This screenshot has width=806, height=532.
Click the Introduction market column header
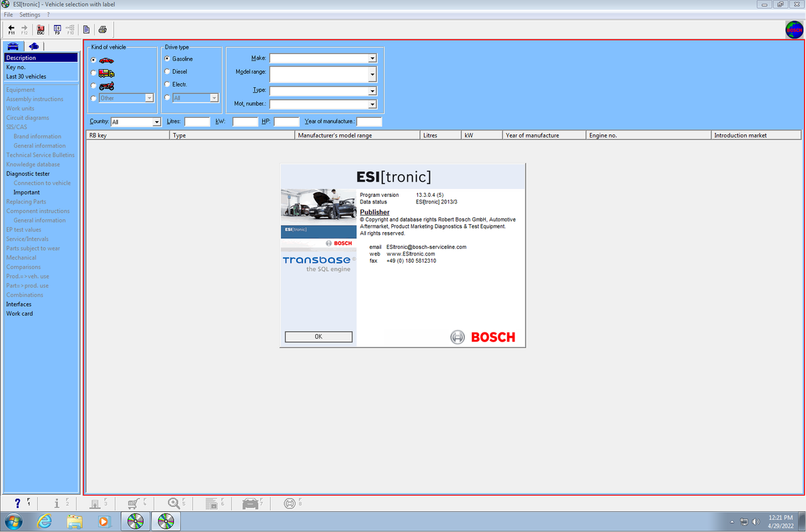click(x=756, y=135)
